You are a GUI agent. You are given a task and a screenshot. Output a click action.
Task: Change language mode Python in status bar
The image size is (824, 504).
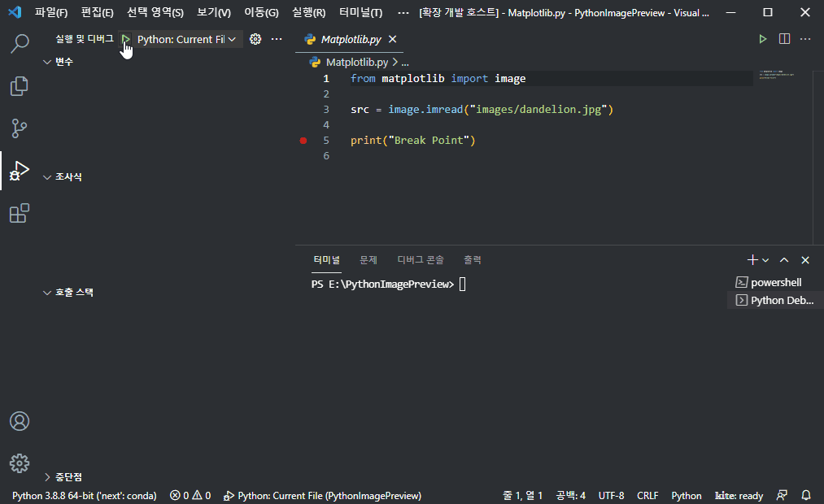(x=687, y=496)
